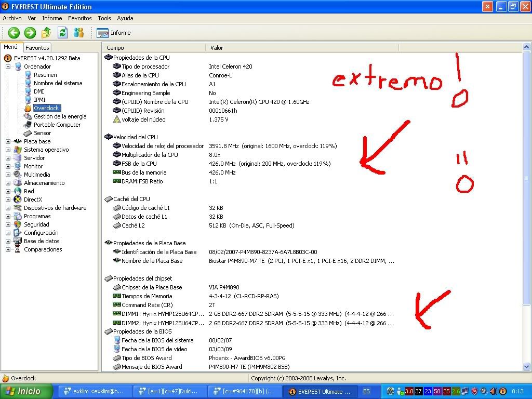Screen dimensions: 532x399
Task: Expand the Dispositivos de hardware node
Action: tap(8, 208)
